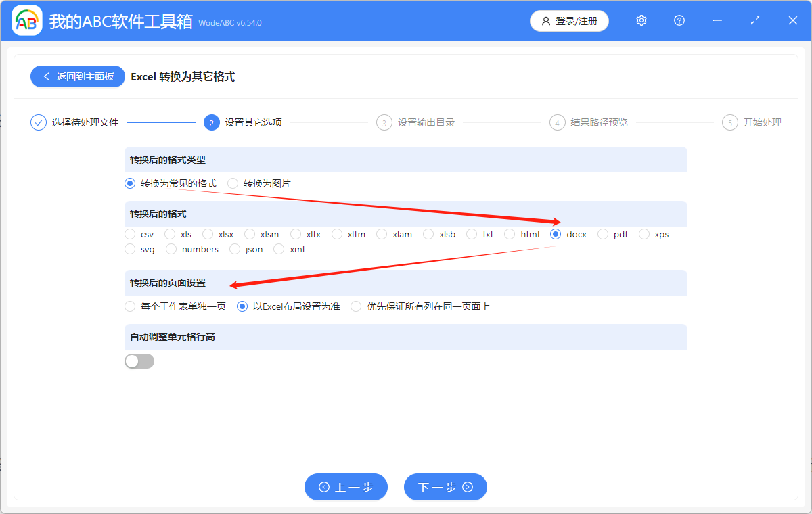Click the 上一步 button
Viewport: 812px width, 514px height.
(x=346, y=487)
